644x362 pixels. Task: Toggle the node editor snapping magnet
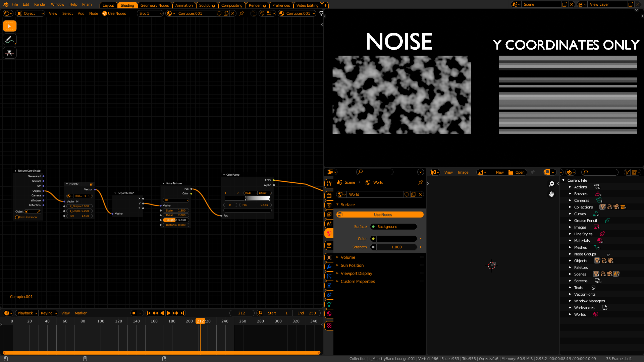click(x=262, y=13)
